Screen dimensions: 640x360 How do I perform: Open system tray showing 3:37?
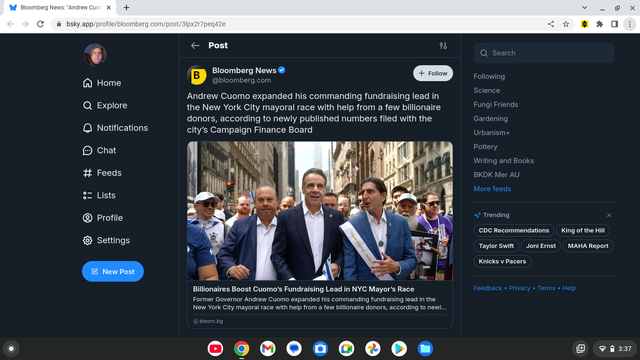click(615, 349)
